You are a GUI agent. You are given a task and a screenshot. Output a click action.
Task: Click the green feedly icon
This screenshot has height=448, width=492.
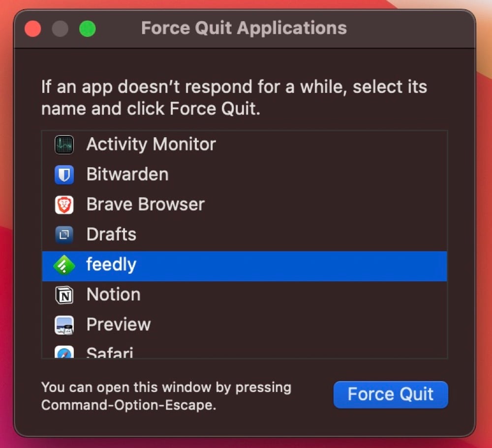(x=64, y=265)
